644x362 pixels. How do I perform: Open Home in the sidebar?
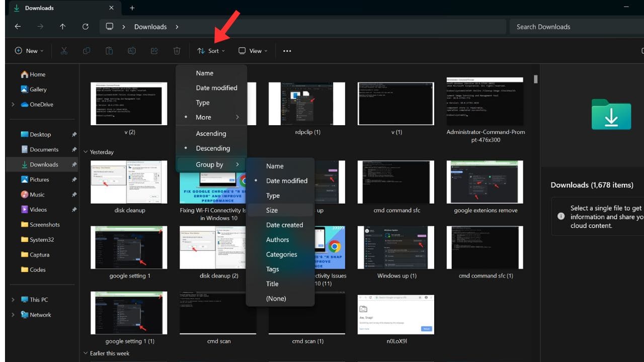point(33,74)
